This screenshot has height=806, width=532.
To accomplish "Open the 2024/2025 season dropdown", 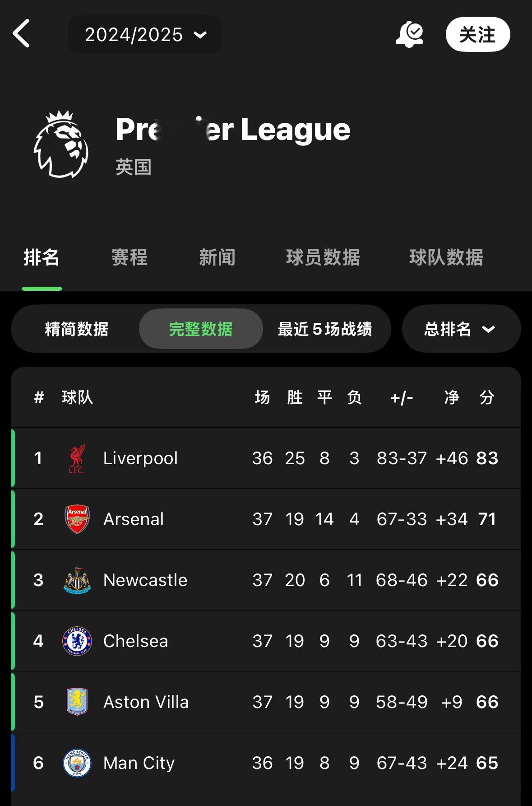I will click(145, 34).
